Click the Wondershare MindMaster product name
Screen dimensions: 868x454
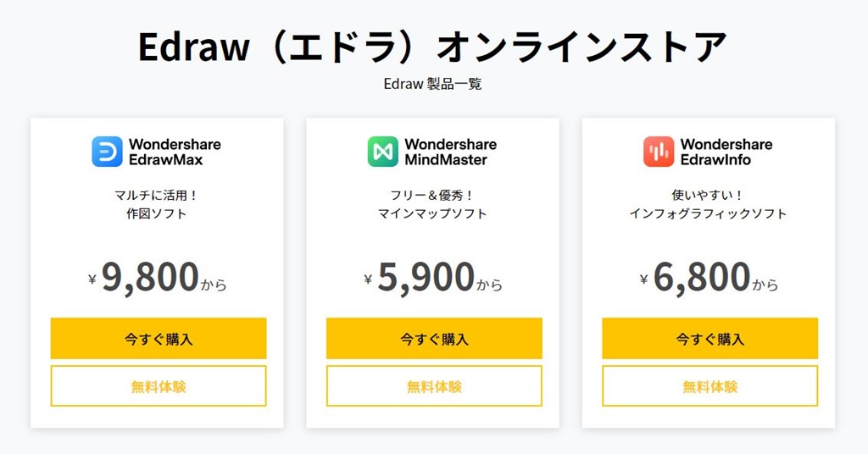tap(450, 152)
